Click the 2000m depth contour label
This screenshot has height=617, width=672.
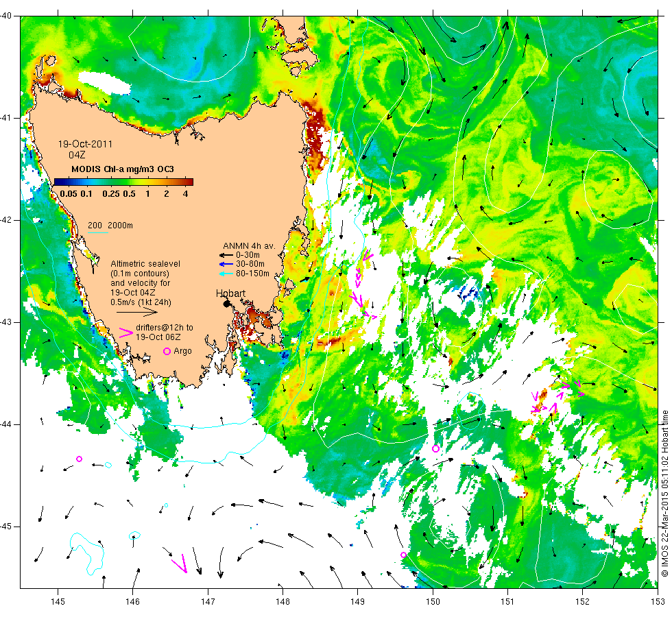pyautogui.click(x=120, y=226)
